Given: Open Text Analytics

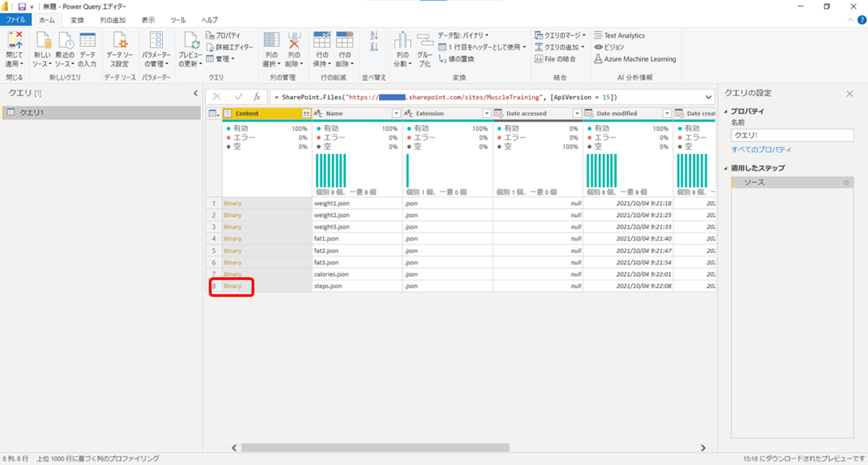Looking at the screenshot, I should [618, 35].
